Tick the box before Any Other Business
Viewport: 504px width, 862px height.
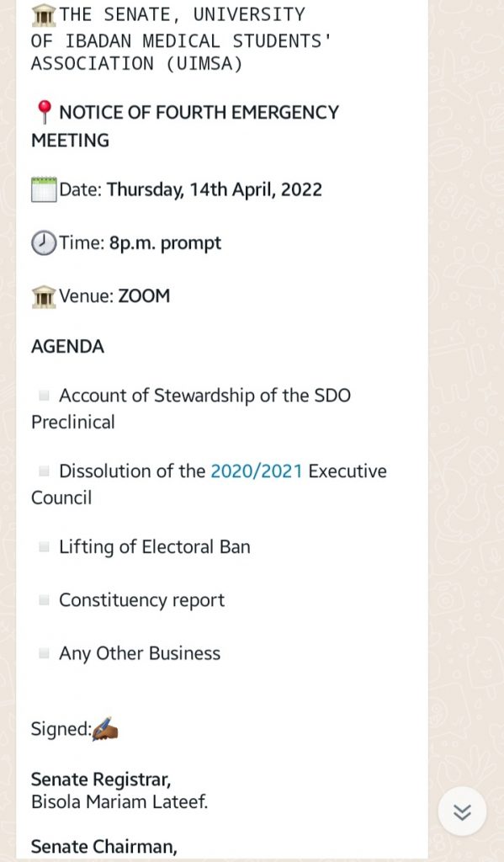44,653
